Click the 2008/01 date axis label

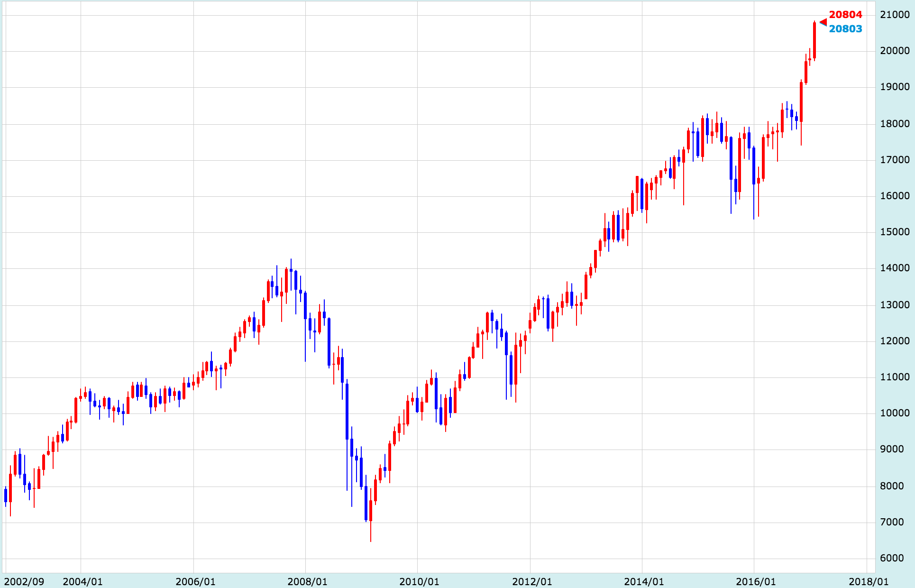click(307, 581)
